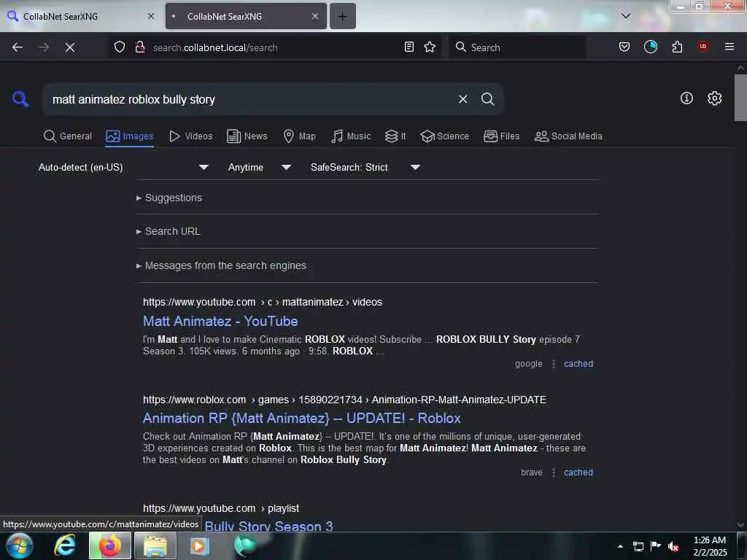Open the Firefox hamburger menu

[729, 47]
